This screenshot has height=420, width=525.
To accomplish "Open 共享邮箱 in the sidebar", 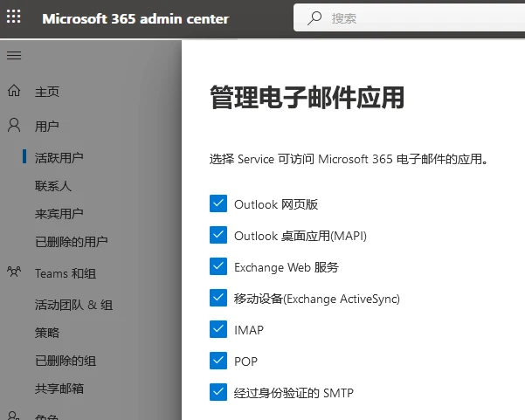I will 59,389.
